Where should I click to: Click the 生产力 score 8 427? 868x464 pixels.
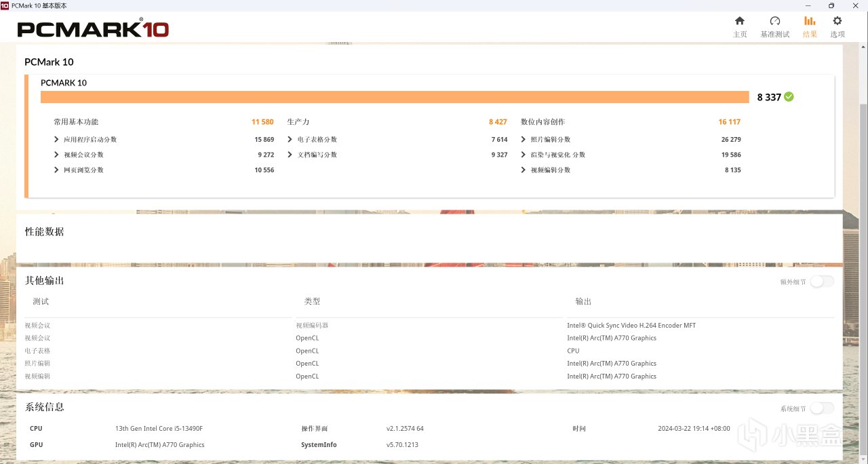click(x=498, y=122)
